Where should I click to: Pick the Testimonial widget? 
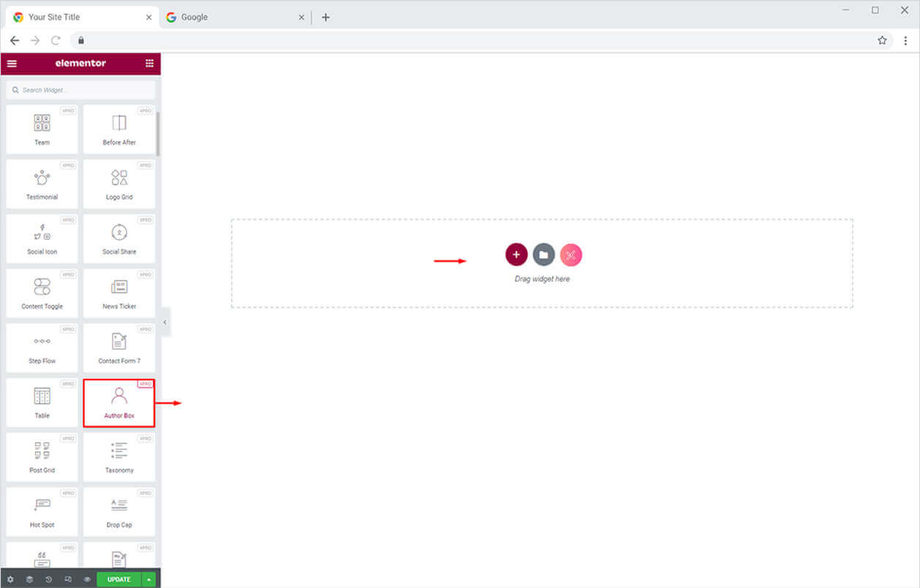(x=42, y=184)
